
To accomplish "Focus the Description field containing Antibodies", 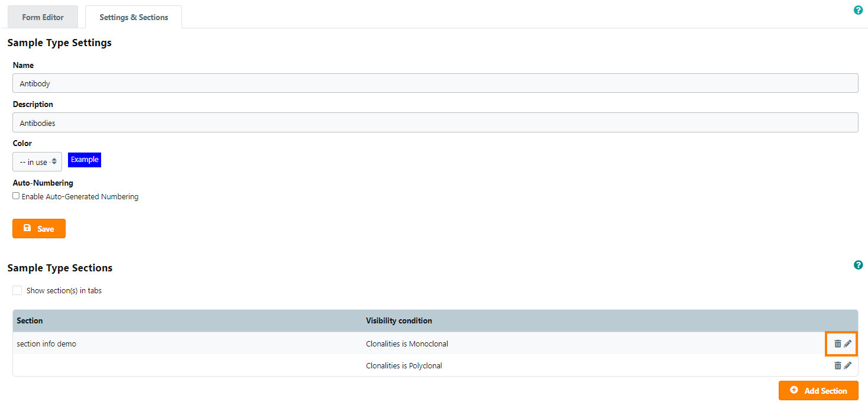I will (435, 122).
